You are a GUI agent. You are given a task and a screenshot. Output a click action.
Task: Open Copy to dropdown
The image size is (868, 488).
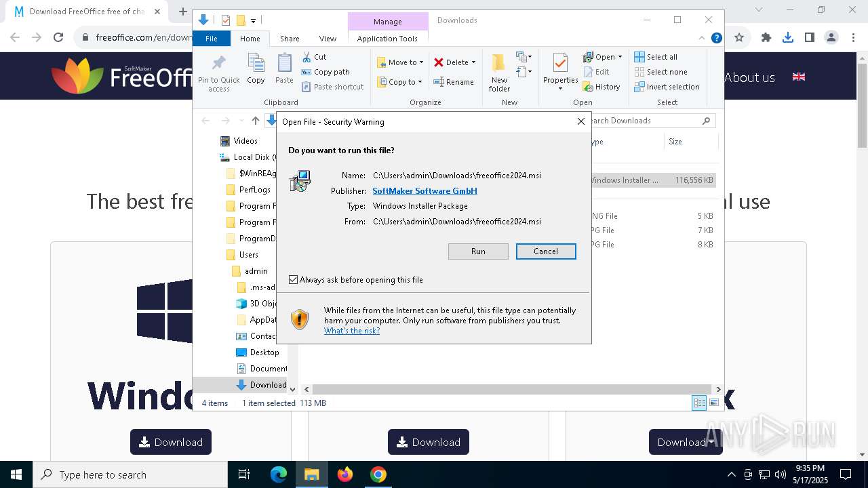(400, 82)
